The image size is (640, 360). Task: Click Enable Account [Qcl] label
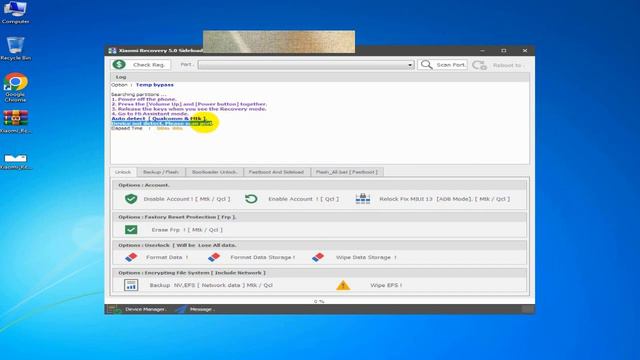pos(304,199)
